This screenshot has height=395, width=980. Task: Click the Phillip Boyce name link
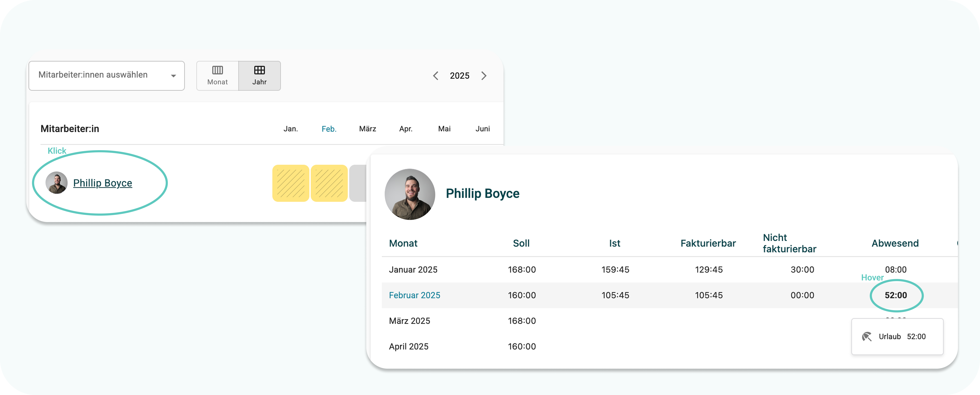(x=102, y=183)
